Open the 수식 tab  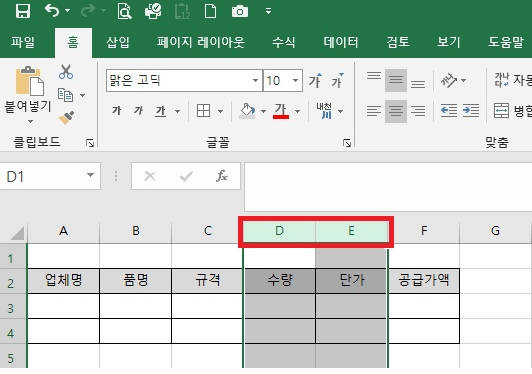284,42
